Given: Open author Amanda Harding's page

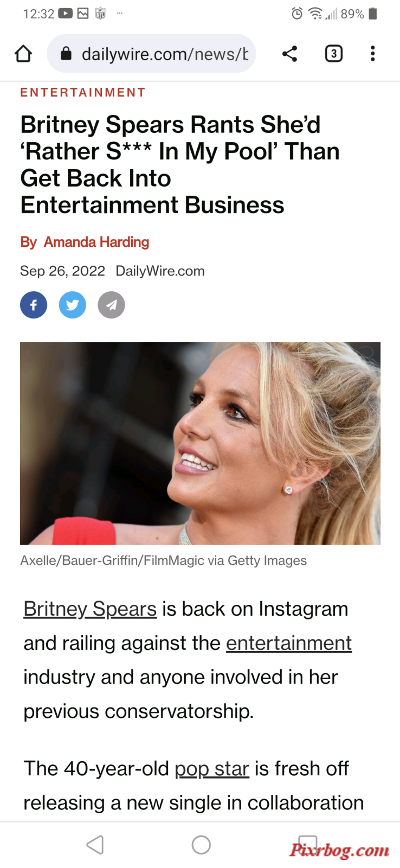Looking at the screenshot, I should pyautogui.click(x=96, y=242).
